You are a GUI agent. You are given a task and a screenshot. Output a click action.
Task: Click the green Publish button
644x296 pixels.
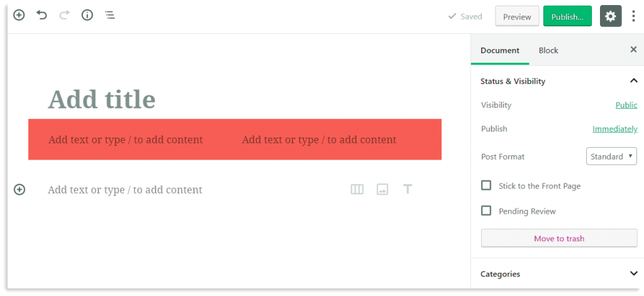[567, 16]
